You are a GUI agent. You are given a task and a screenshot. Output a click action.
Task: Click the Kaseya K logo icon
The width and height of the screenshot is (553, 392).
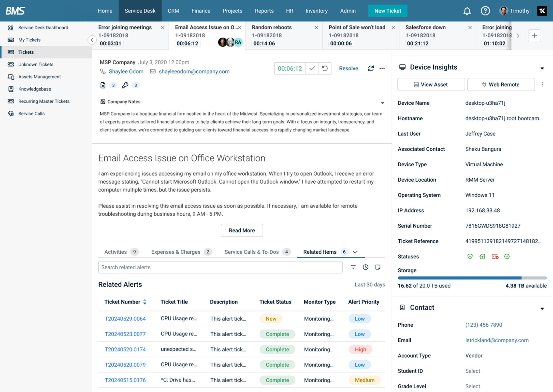[542, 11]
